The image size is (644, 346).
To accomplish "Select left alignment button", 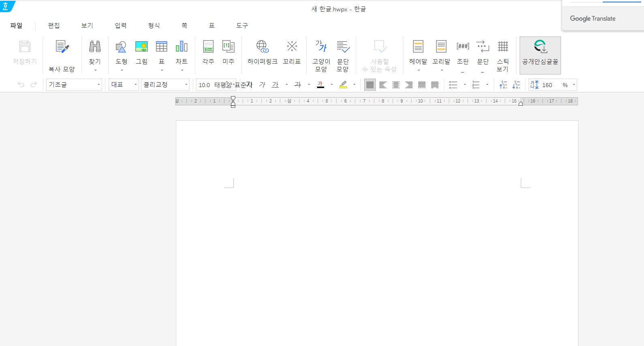I will tap(383, 85).
